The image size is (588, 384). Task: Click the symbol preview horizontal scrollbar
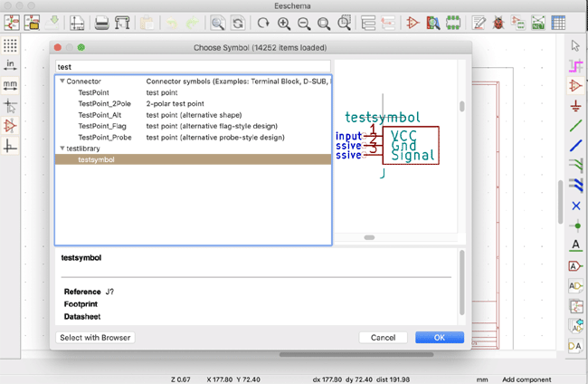tap(369, 237)
